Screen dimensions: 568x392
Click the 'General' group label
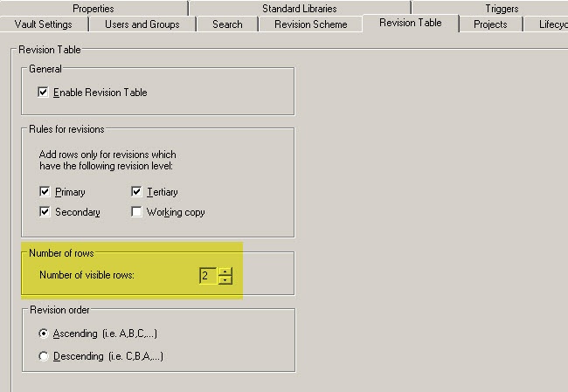click(45, 69)
